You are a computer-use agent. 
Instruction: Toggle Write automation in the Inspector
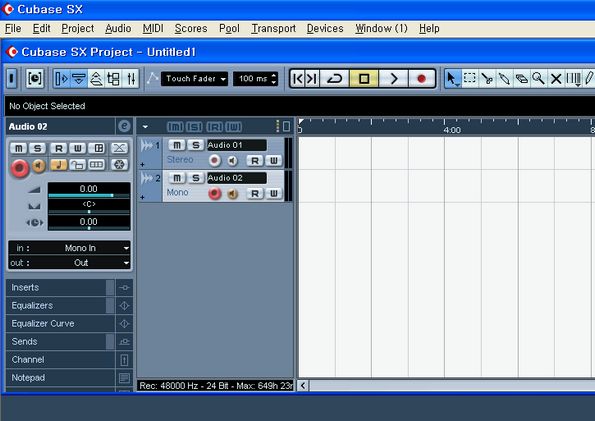click(78, 148)
